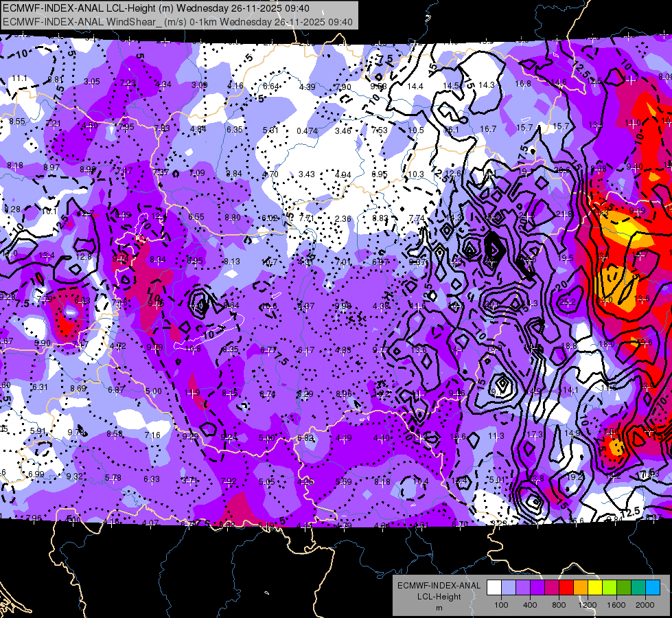Viewport: 672px width, 618px height.
Task: Click the 17.3 grid value
Action: [535, 435]
